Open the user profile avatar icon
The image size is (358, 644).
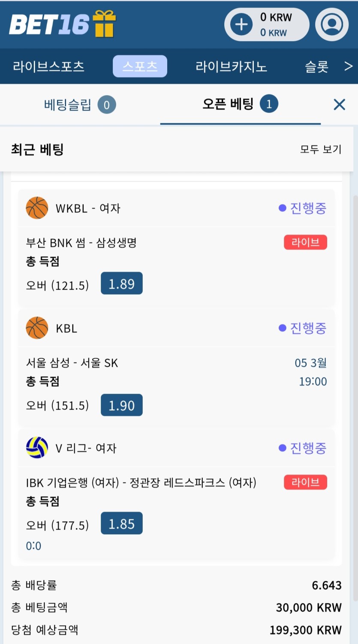point(332,24)
